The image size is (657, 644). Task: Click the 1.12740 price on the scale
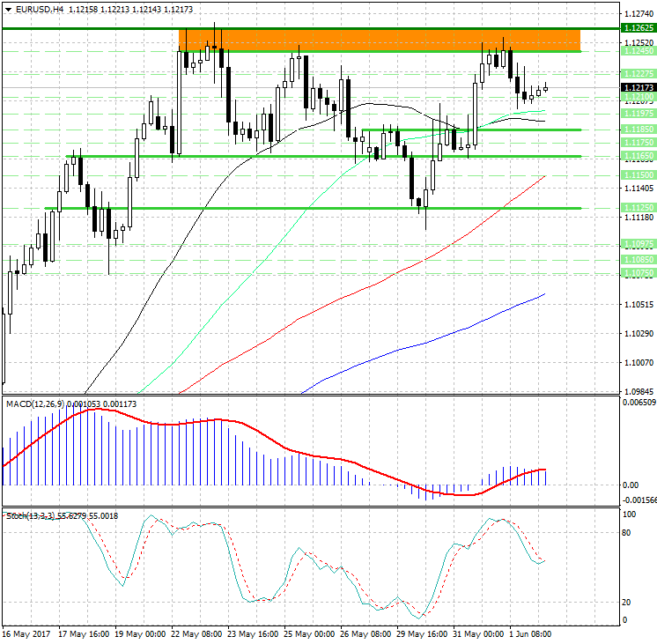tap(637, 14)
